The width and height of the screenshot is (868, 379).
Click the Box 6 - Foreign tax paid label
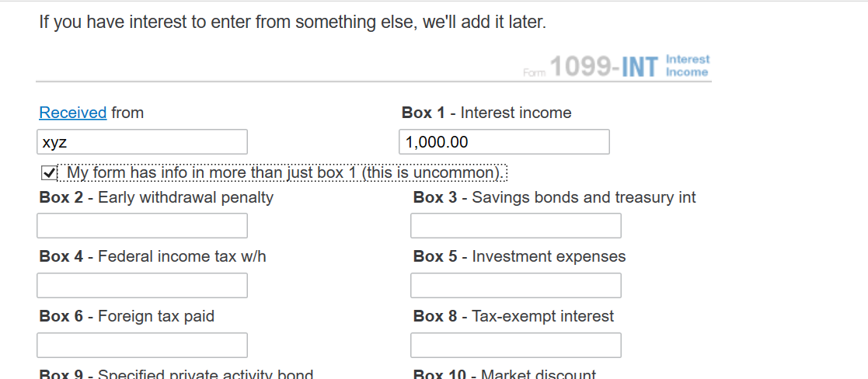click(x=127, y=316)
